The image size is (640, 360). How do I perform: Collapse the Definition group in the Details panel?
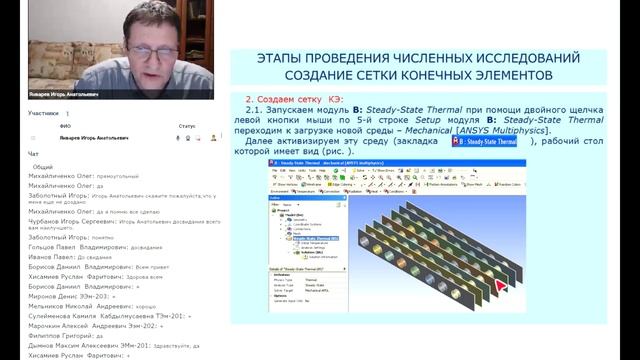click(271, 275)
